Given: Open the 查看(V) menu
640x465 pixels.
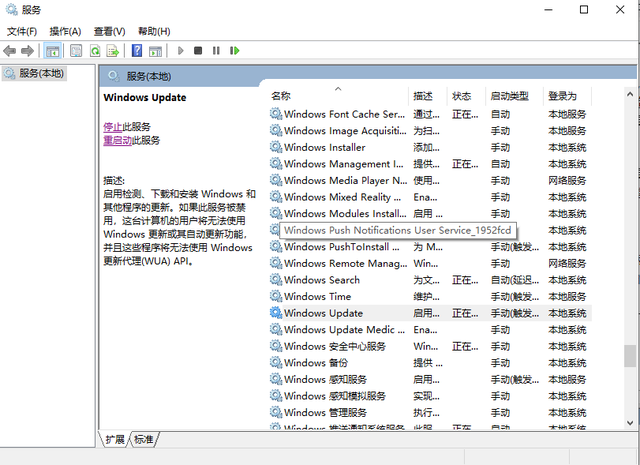Looking at the screenshot, I should 109,31.
